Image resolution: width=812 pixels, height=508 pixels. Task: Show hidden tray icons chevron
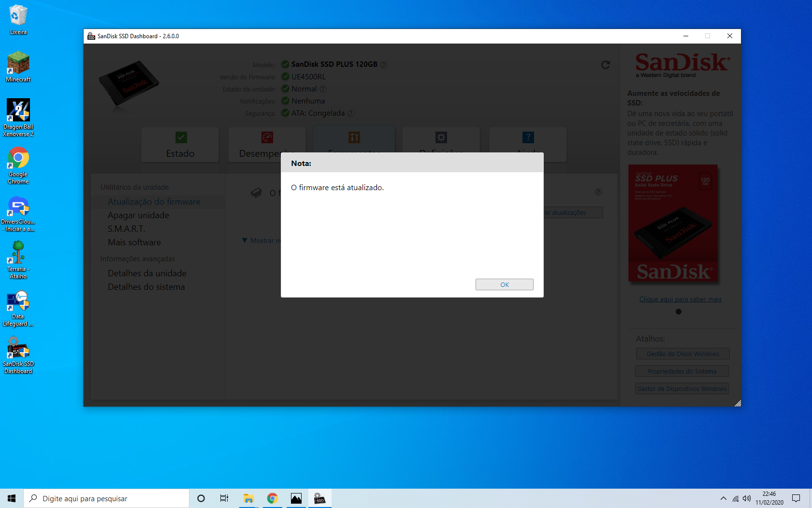[x=723, y=498]
